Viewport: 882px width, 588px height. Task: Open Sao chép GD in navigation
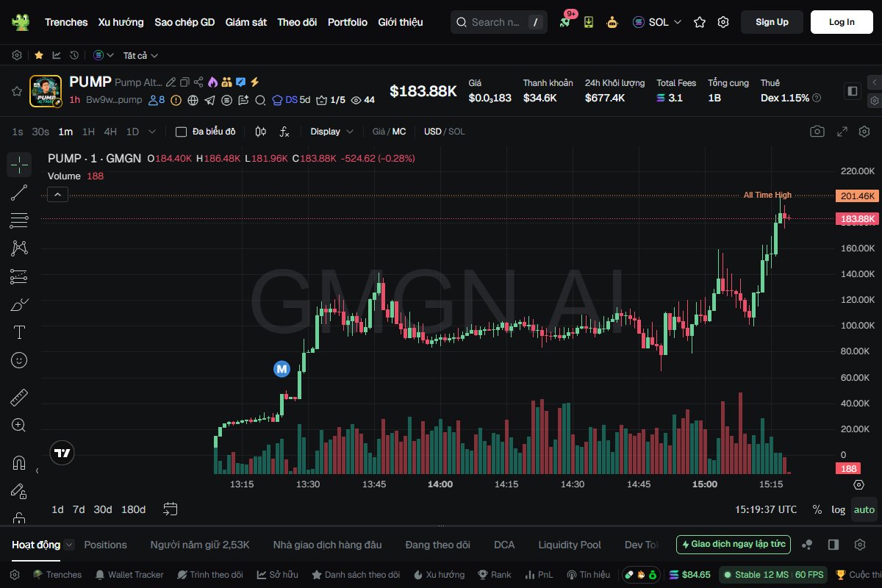(184, 22)
